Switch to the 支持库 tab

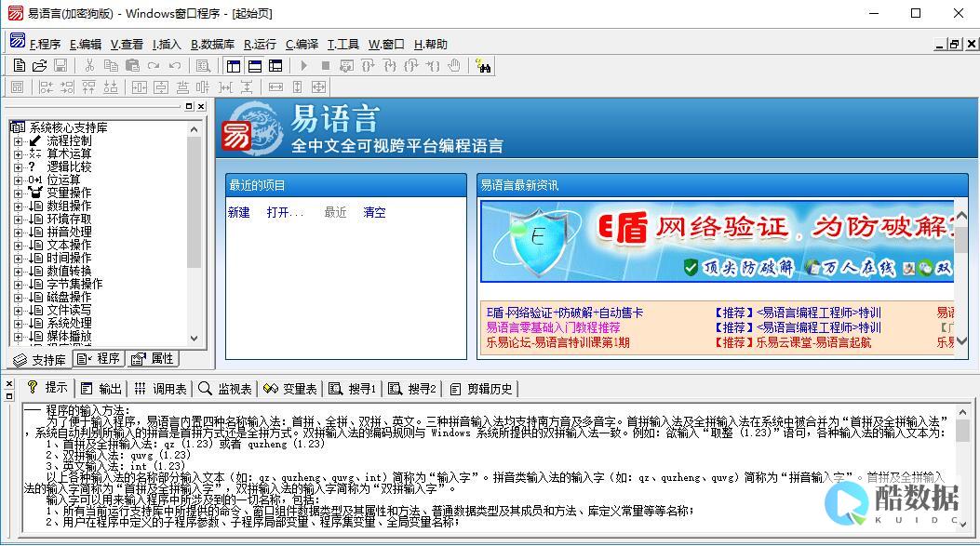(39, 360)
